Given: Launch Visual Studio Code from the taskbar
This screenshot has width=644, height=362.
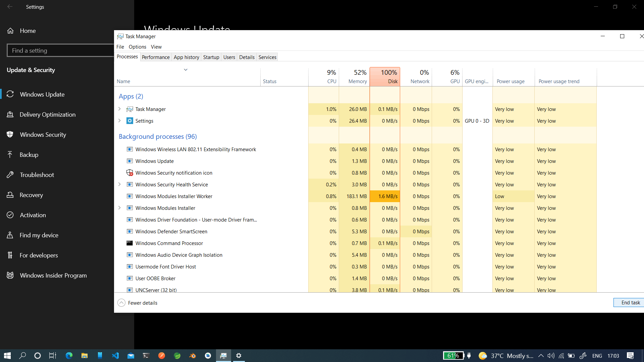Looking at the screenshot, I should (115, 356).
